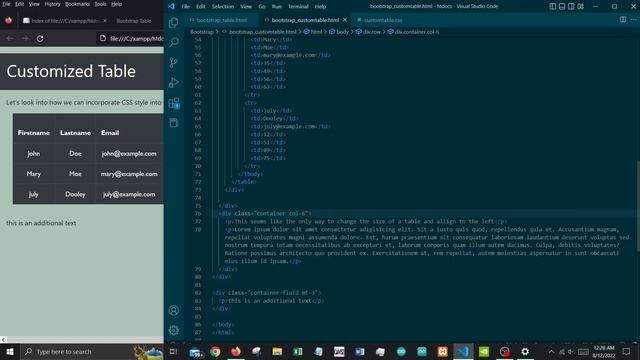Open the Windows notification center
The height and width of the screenshot is (360, 640).
point(626,351)
